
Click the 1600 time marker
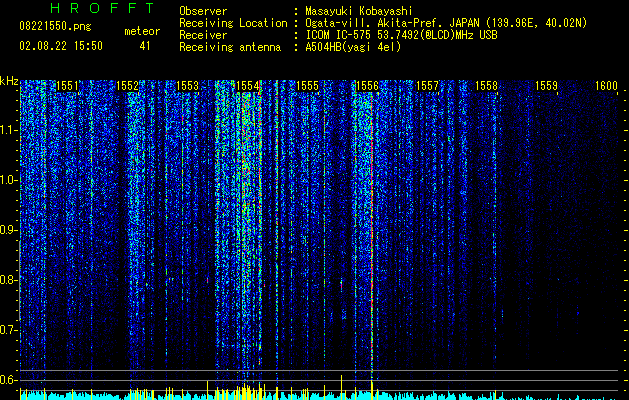tap(606, 86)
